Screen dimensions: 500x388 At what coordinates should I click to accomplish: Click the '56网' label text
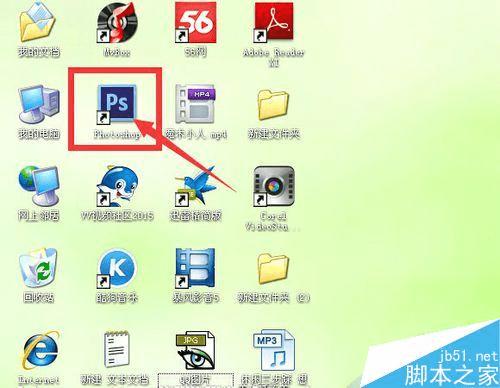coord(196,52)
